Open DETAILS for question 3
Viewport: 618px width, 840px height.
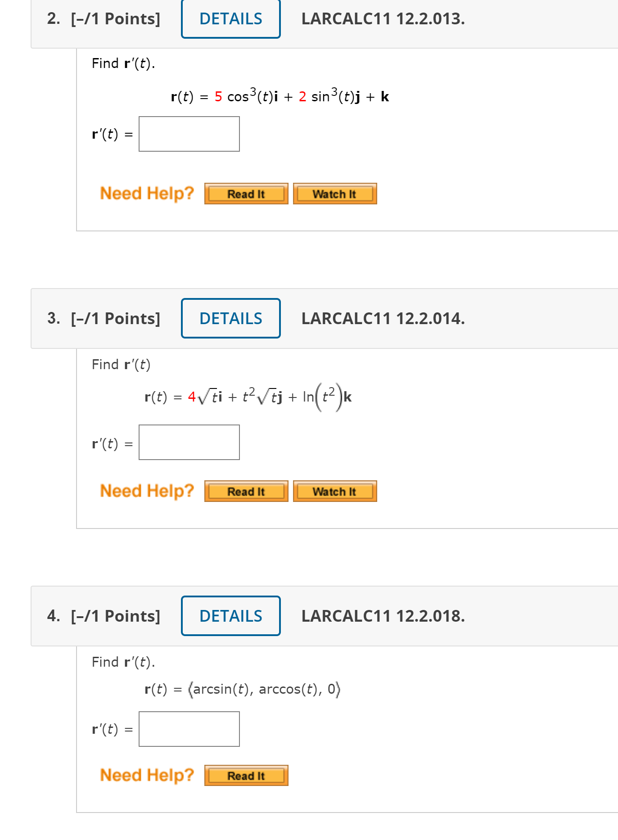point(230,318)
